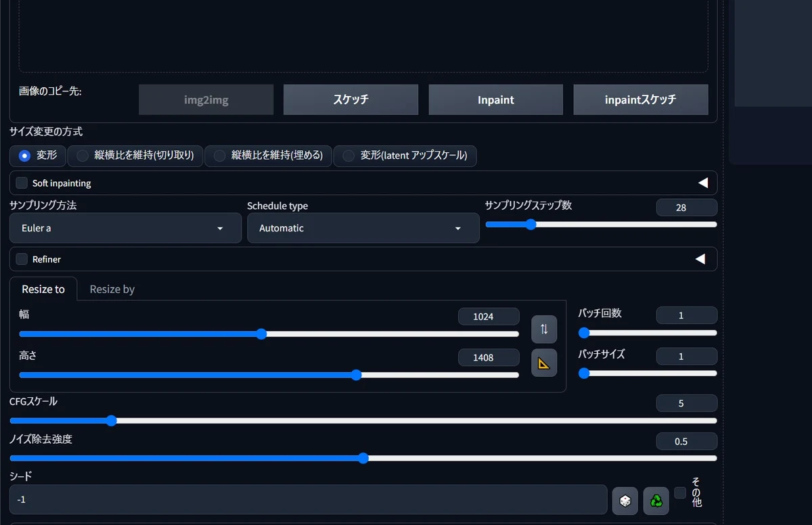This screenshot has height=525, width=812.
Task: Click the denoising strength field 0.5
Action: (687, 441)
